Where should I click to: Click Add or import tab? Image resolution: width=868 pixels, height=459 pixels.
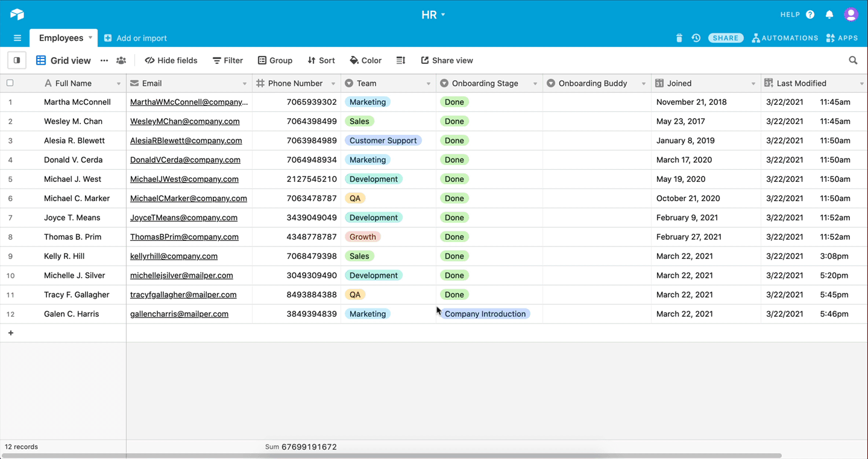136,38
